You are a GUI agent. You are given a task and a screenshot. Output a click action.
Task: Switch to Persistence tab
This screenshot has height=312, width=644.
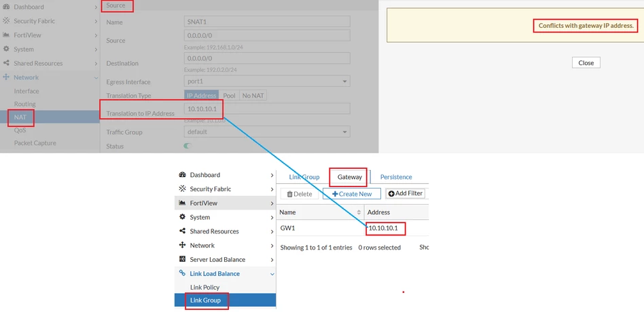tap(396, 177)
